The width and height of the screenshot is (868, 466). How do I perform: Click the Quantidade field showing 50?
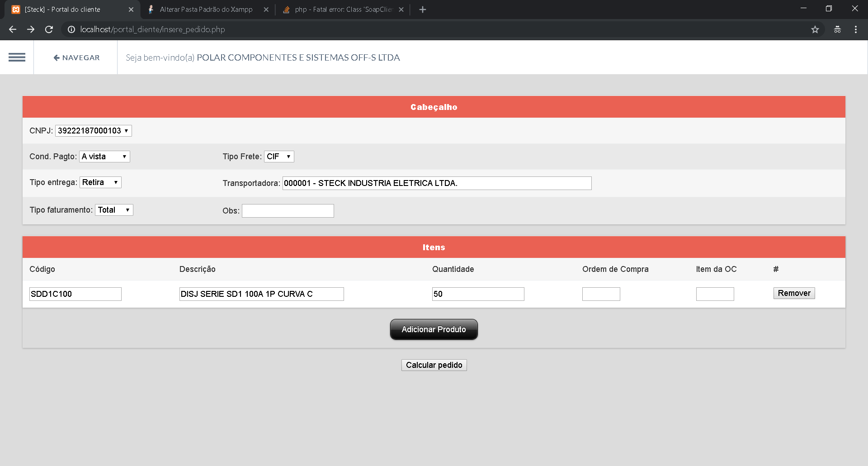tap(478, 294)
